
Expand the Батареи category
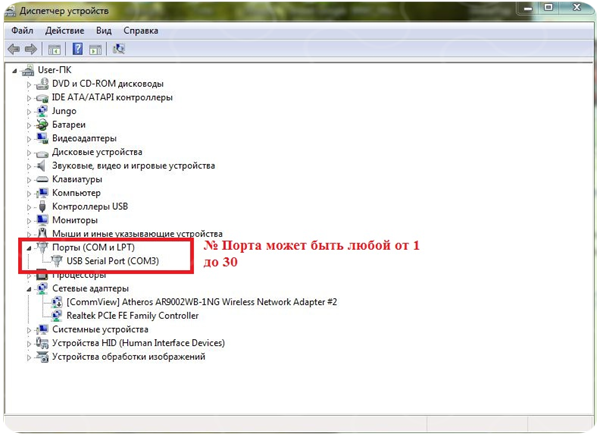[29, 125]
